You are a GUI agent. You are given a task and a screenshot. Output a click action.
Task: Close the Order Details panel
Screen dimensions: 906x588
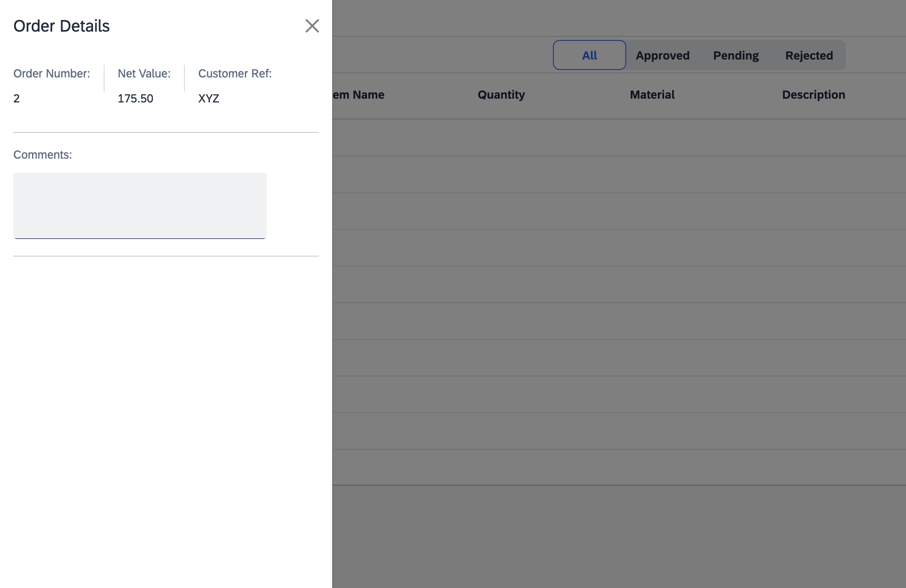[x=312, y=26]
